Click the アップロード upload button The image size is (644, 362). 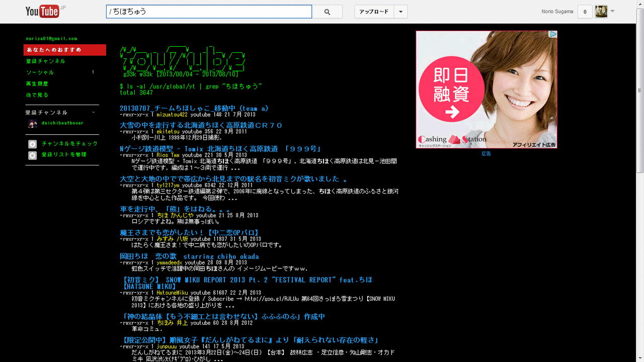[x=374, y=12]
